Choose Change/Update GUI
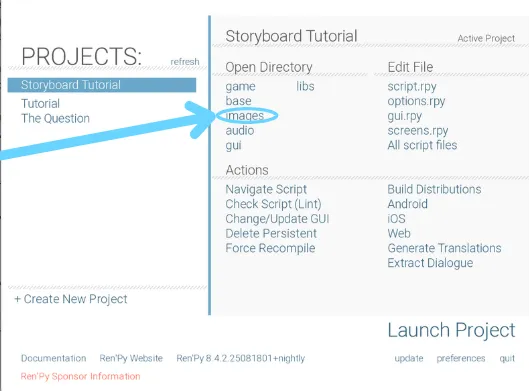The width and height of the screenshot is (529, 391). point(277,219)
